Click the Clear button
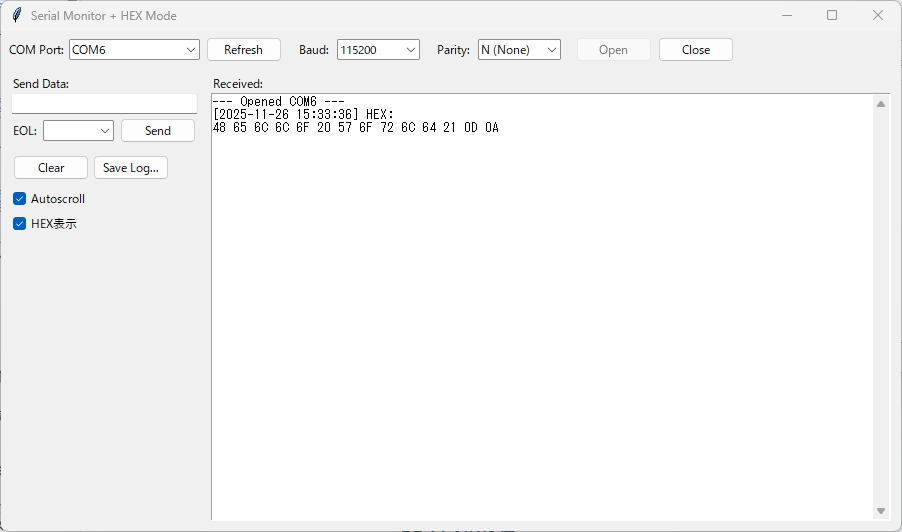Viewport: 902px width, 532px height. point(51,168)
